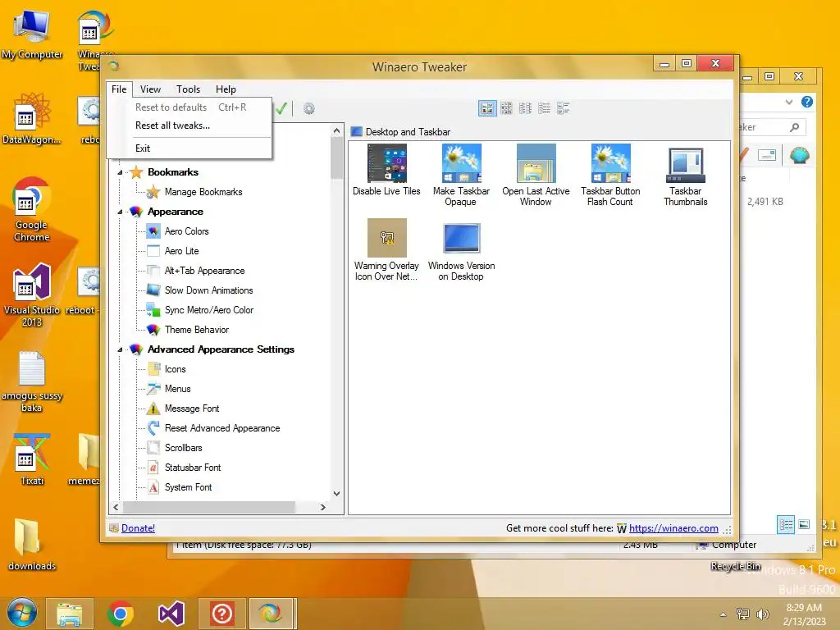Collapse the Appearance tree node
Screen dimensions: 840x630
click(x=120, y=212)
